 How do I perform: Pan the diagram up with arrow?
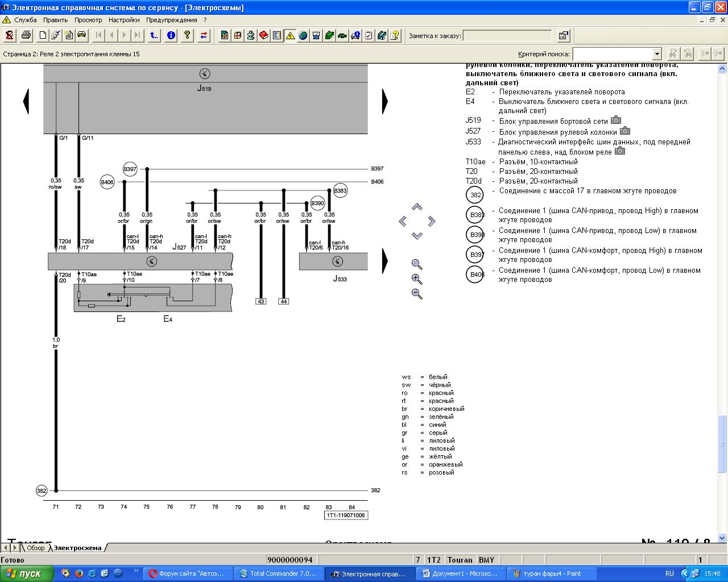[417, 207]
